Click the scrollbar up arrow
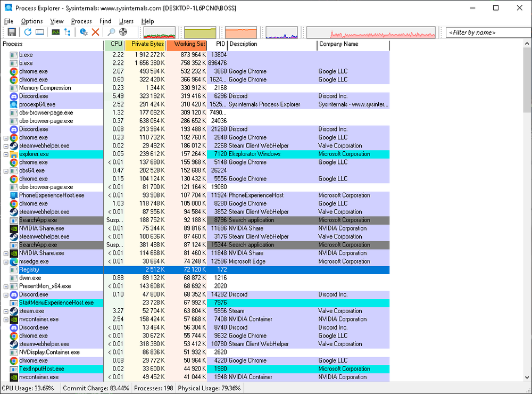Image resolution: width=532 pixels, height=394 pixels. click(527, 44)
